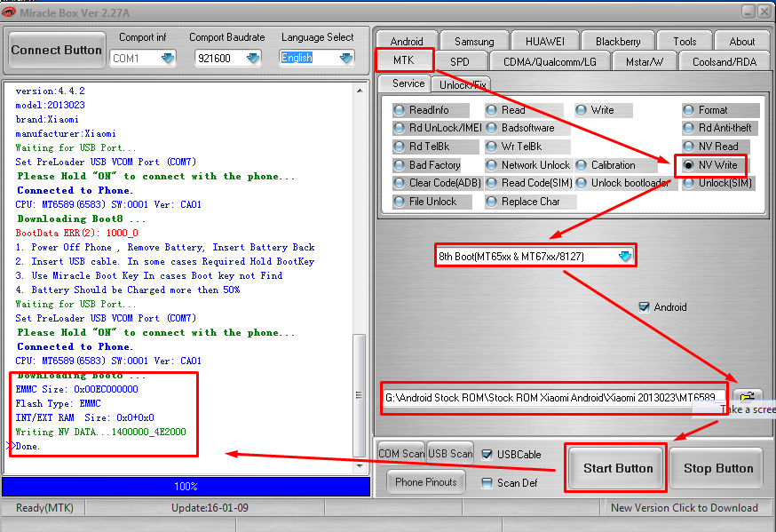
Task: Click the Connect Button
Action: [x=57, y=50]
